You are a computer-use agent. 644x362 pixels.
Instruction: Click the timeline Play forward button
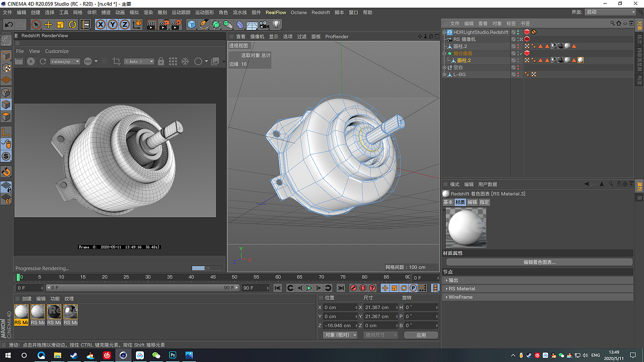point(309,288)
